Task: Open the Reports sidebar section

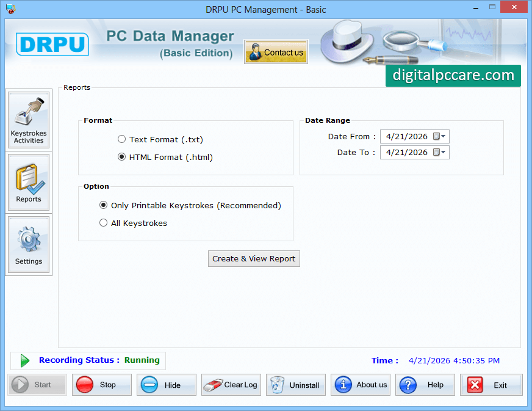Action: tap(29, 183)
